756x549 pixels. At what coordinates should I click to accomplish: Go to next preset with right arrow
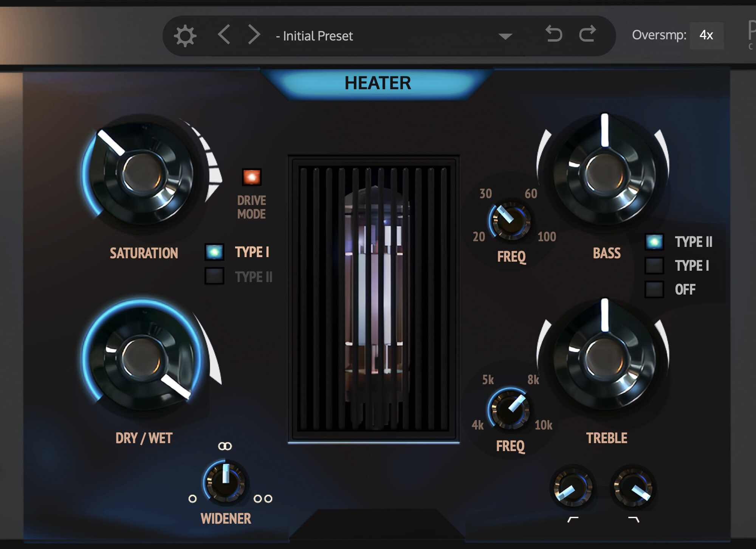click(x=254, y=35)
